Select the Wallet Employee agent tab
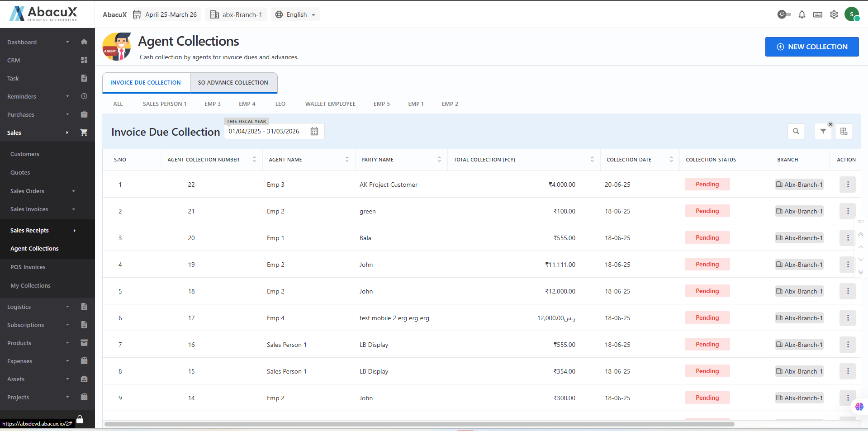Screen dimensions: 868x431 pos(330,104)
